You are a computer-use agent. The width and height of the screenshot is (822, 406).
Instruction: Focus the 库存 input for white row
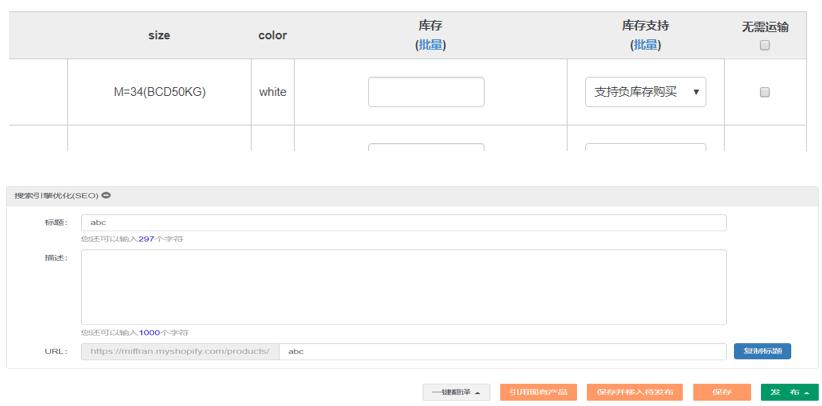tap(426, 92)
